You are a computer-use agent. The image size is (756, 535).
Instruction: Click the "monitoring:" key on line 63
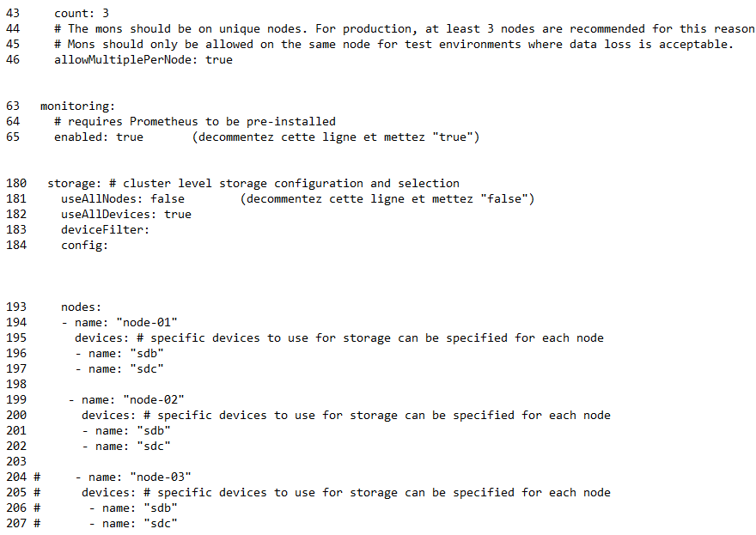click(77, 106)
